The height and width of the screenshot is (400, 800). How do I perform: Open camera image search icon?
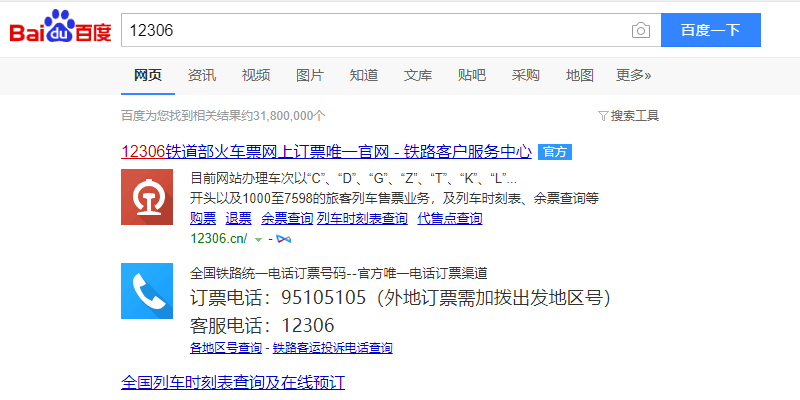click(641, 31)
